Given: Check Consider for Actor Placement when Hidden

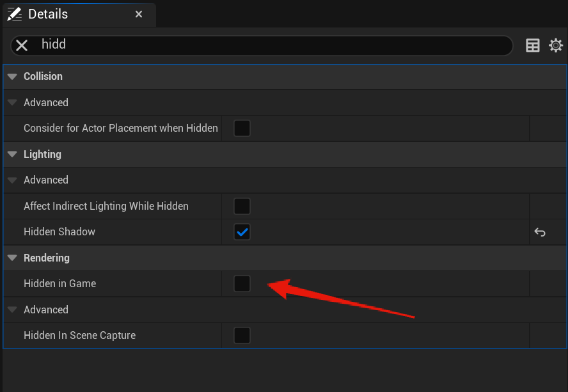Looking at the screenshot, I should (242, 128).
